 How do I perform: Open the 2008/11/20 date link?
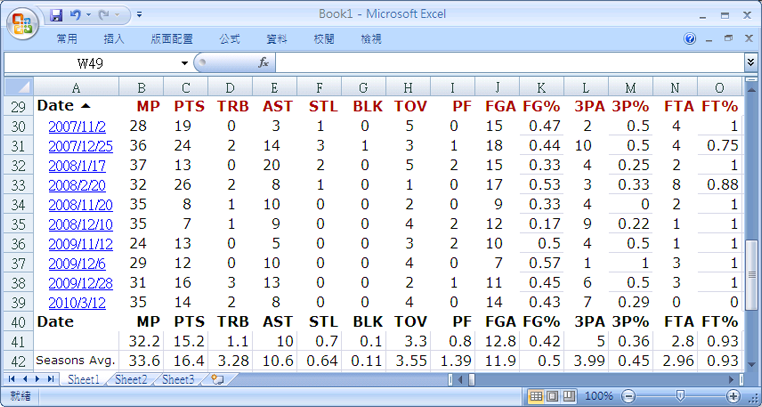point(81,205)
